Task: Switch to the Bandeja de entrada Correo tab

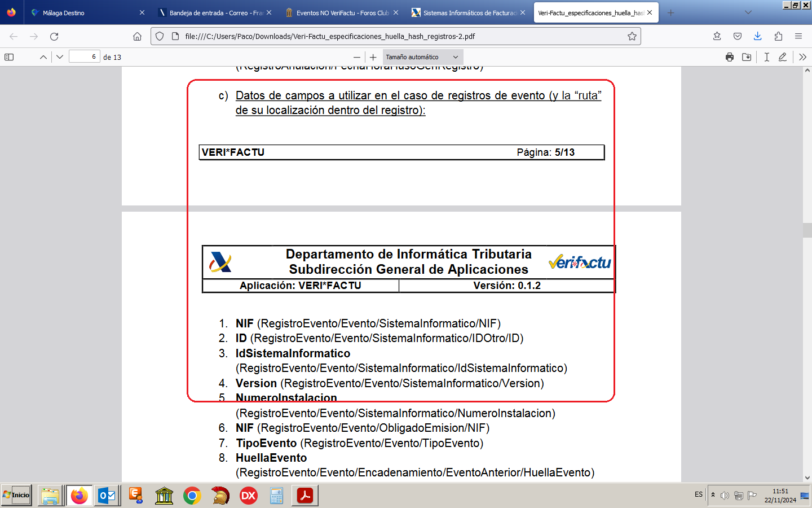Action: (x=215, y=12)
